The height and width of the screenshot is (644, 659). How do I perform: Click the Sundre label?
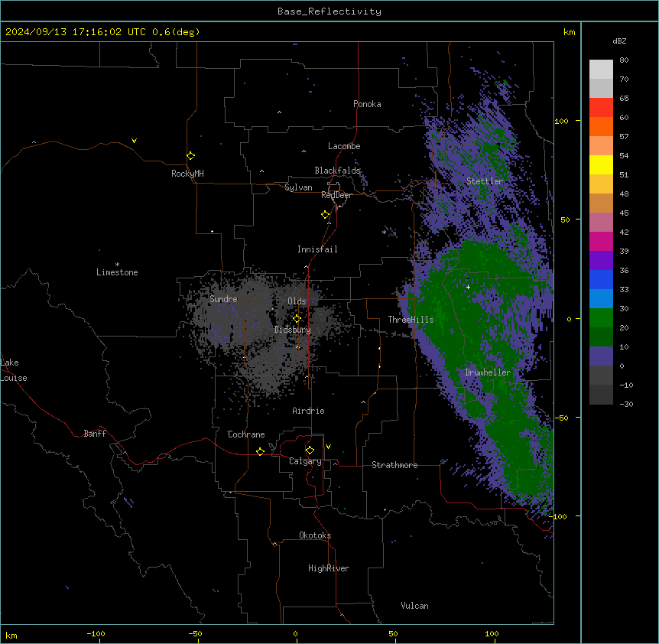point(223,299)
